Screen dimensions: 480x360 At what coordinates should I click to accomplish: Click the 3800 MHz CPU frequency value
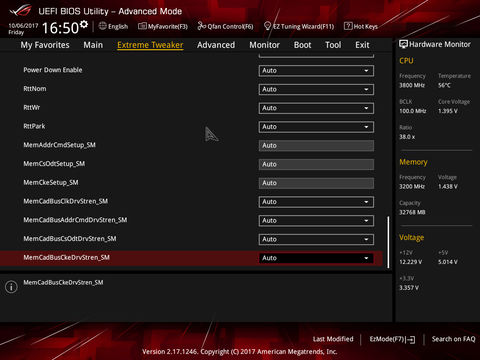click(x=412, y=85)
